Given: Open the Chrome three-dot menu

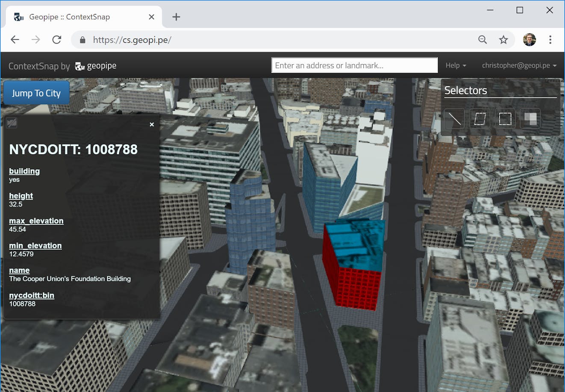Looking at the screenshot, I should [x=550, y=40].
